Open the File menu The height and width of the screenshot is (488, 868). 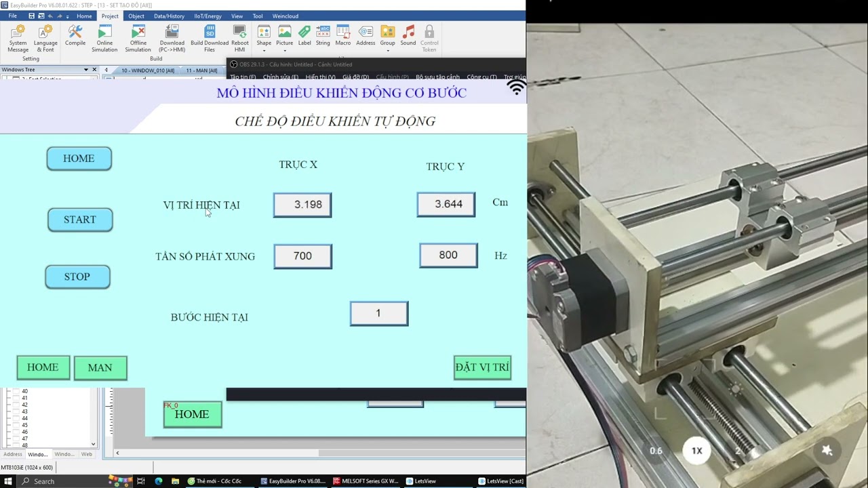click(12, 16)
